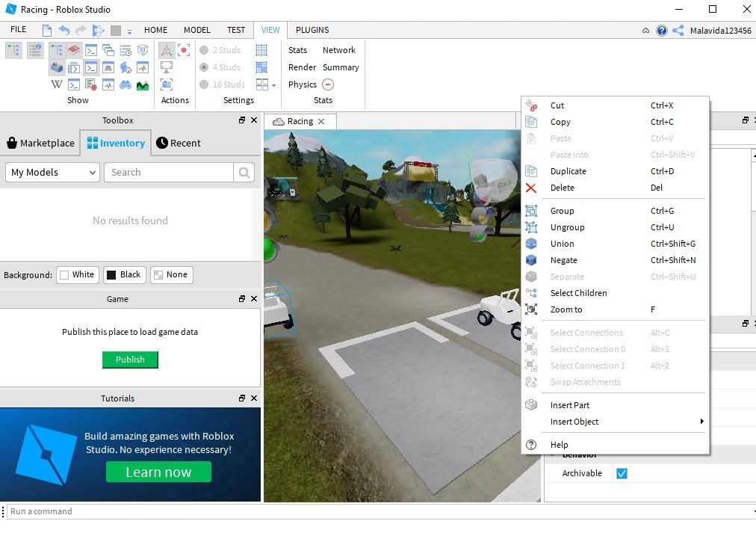
Task: Set Background to None
Action: click(x=172, y=274)
